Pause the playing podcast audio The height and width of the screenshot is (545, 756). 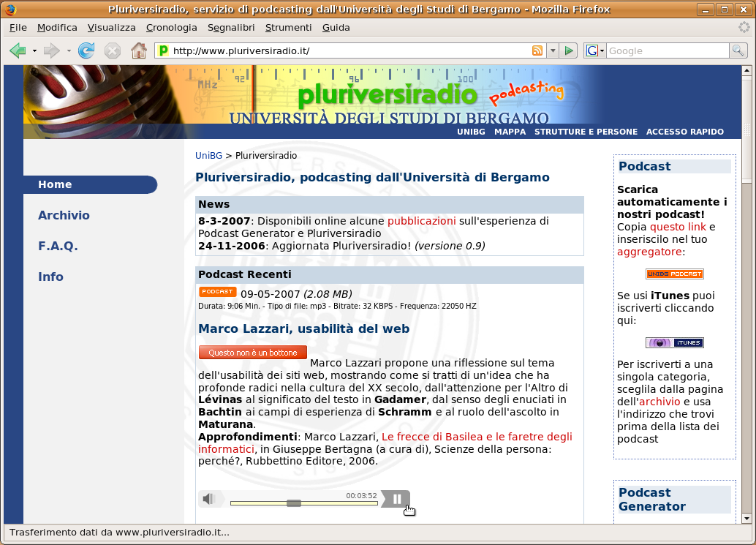[396, 498]
